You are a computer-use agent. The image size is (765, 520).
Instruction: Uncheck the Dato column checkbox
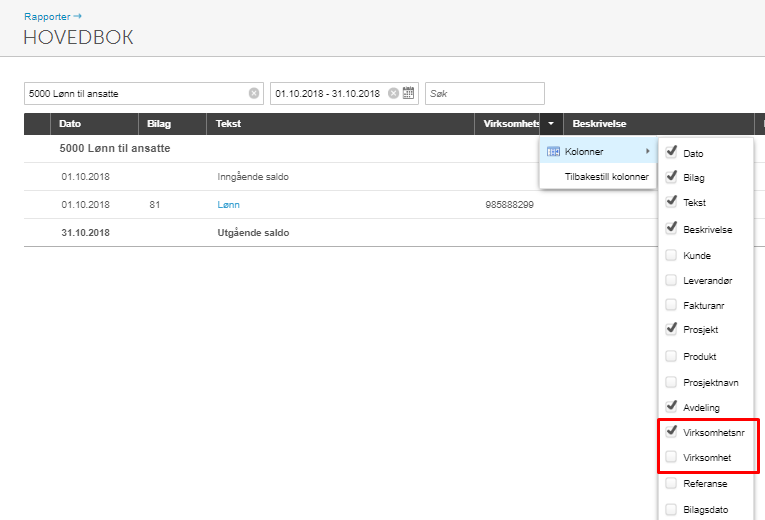coord(671,152)
